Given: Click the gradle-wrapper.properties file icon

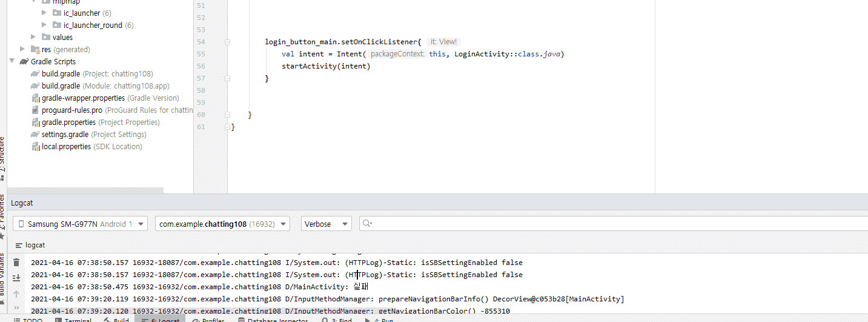Looking at the screenshot, I should click(x=36, y=98).
